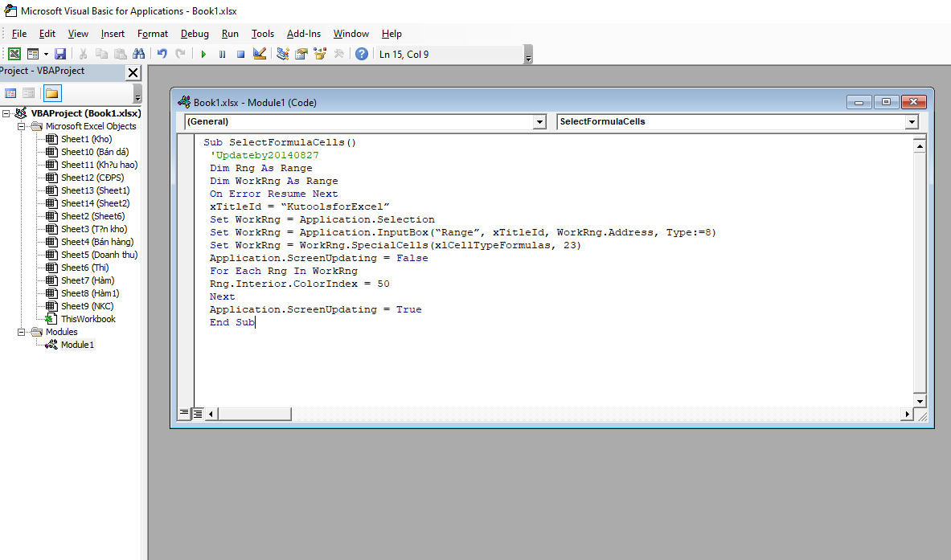Open the Debug menu
Image resolution: width=951 pixels, height=560 pixels.
195,34
